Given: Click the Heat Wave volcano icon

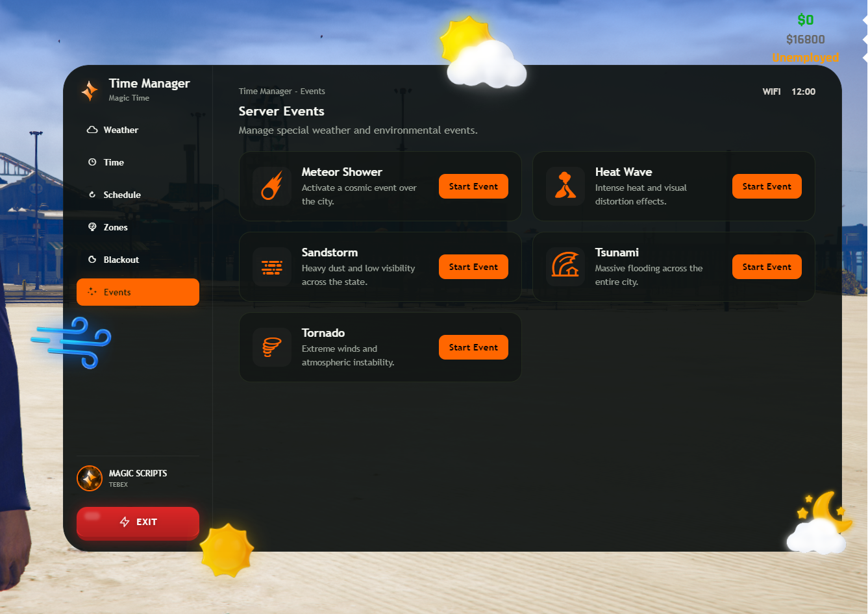Looking at the screenshot, I should tap(565, 186).
